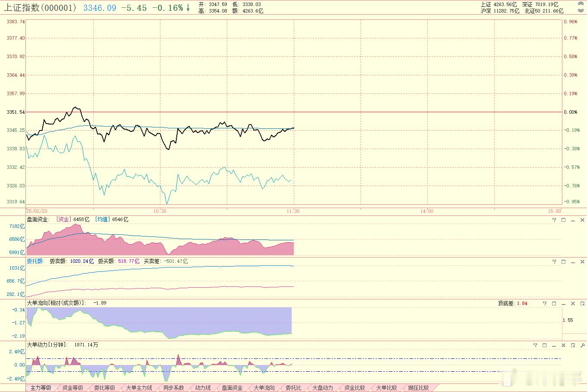Open 大单动力 panel settings wrench
This screenshot has width=587, height=392.
click(x=583, y=345)
